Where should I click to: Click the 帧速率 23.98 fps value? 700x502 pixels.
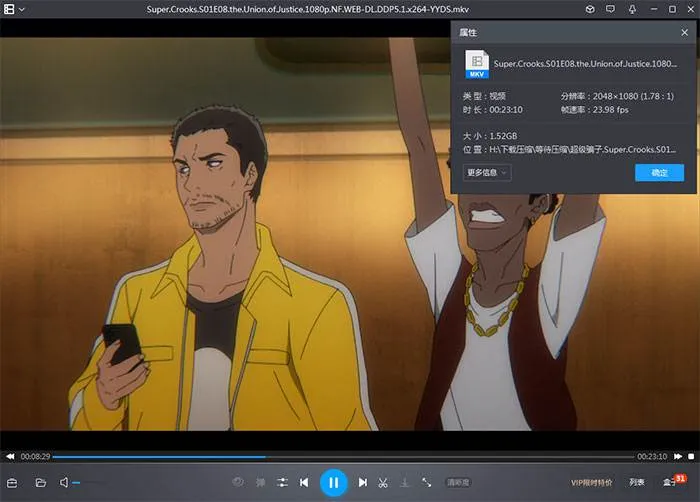[611, 110]
